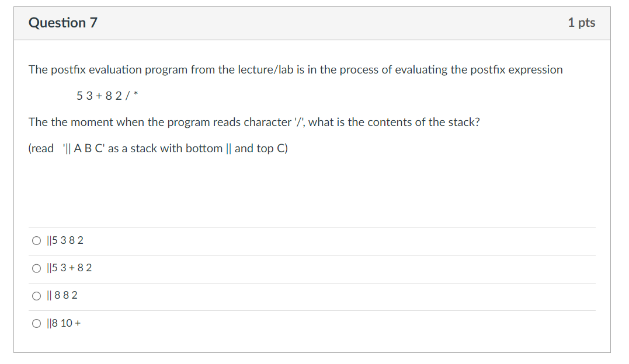Click the sentence beginning "The postfix evaluation program"
The height and width of the screenshot is (364, 629).
click(296, 70)
